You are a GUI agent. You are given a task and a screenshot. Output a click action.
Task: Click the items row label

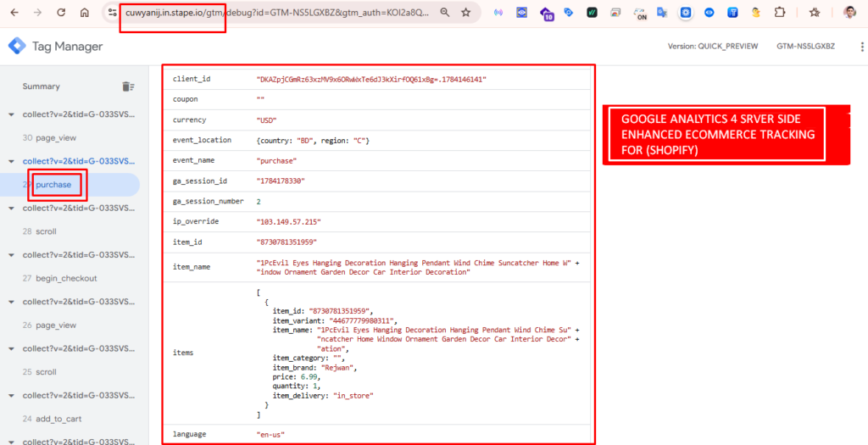[x=183, y=353]
